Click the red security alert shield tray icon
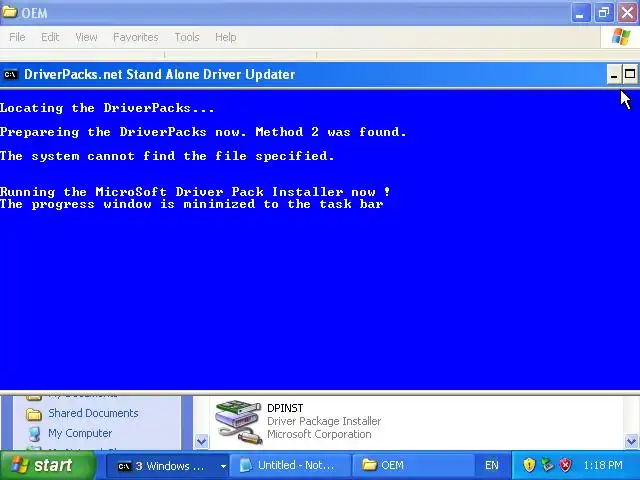Viewport: 640px width, 480px height. tap(565, 464)
